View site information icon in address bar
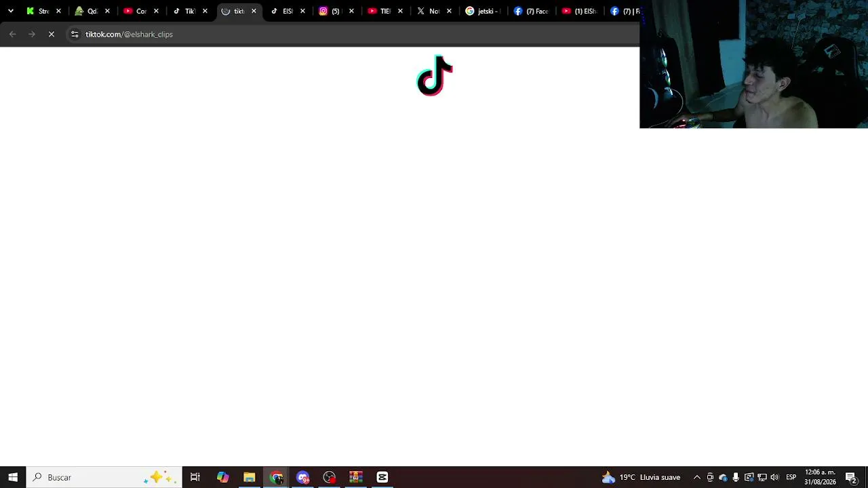This screenshot has width=868, height=488. (x=75, y=34)
